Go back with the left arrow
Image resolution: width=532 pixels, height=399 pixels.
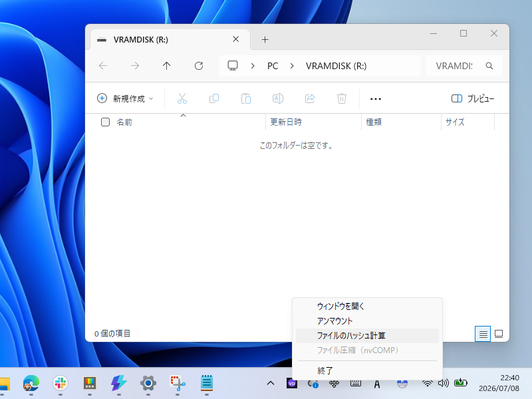click(103, 65)
